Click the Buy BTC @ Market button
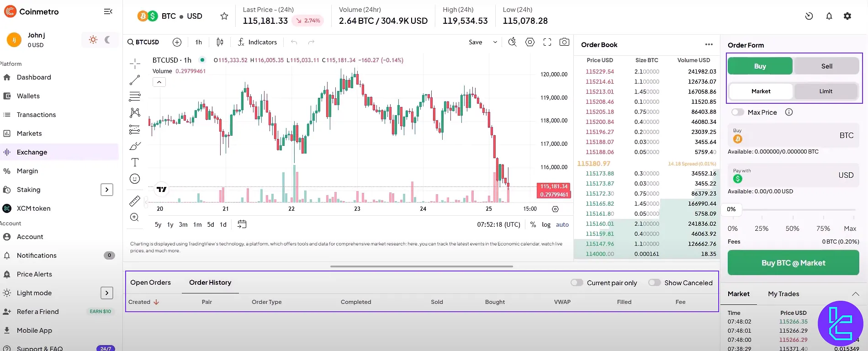Screen dimensions: 868x351 coord(794,263)
